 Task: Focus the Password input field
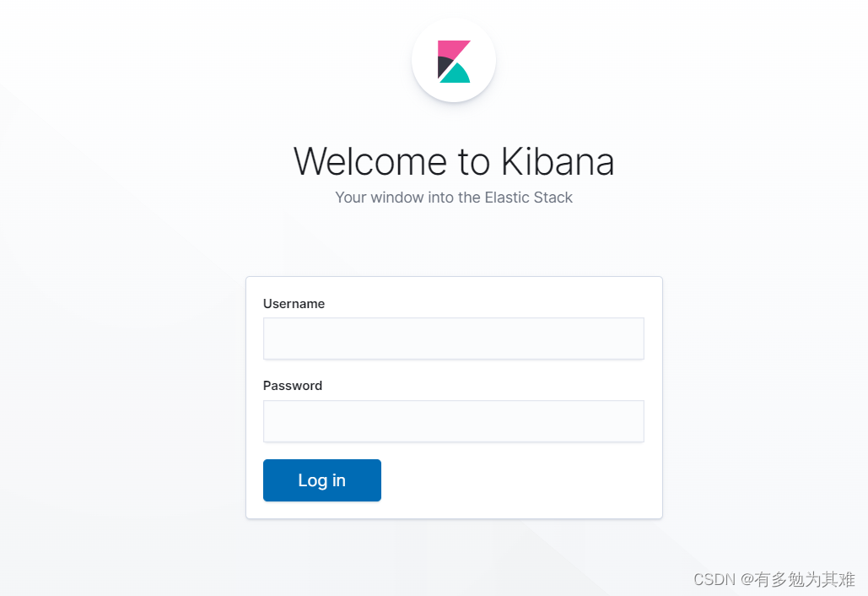[x=453, y=421]
